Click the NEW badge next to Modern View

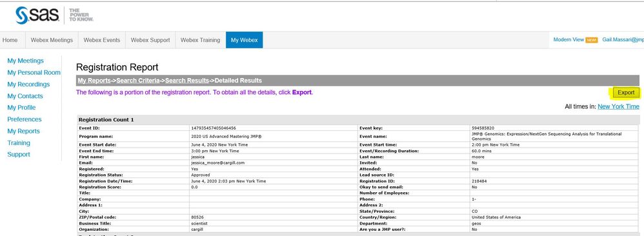[x=592, y=40]
